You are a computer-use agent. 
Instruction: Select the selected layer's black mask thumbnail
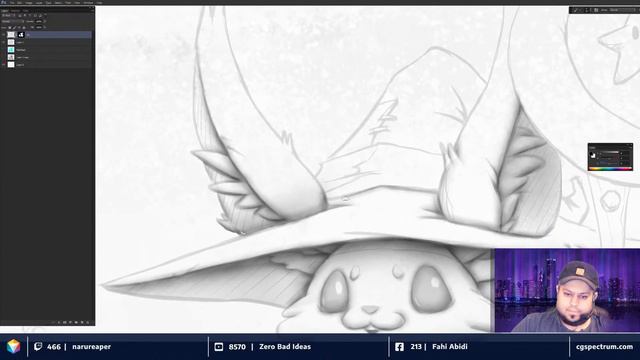[x=21, y=35]
